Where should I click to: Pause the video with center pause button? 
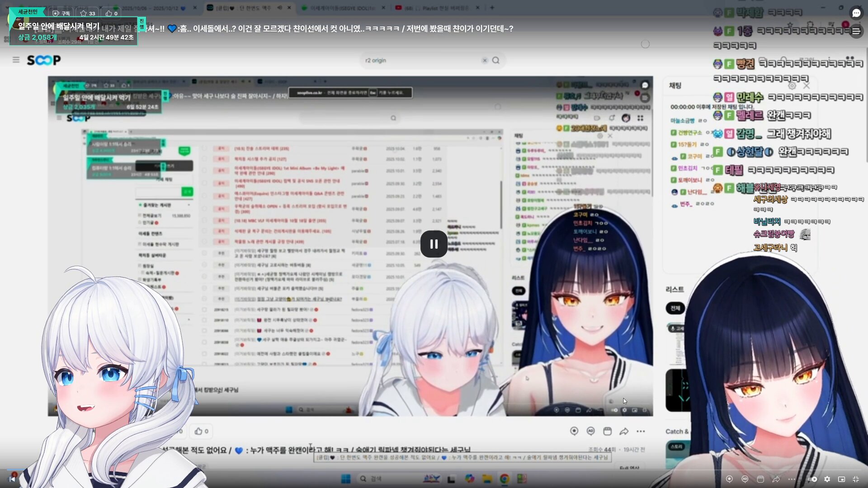(x=434, y=244)
